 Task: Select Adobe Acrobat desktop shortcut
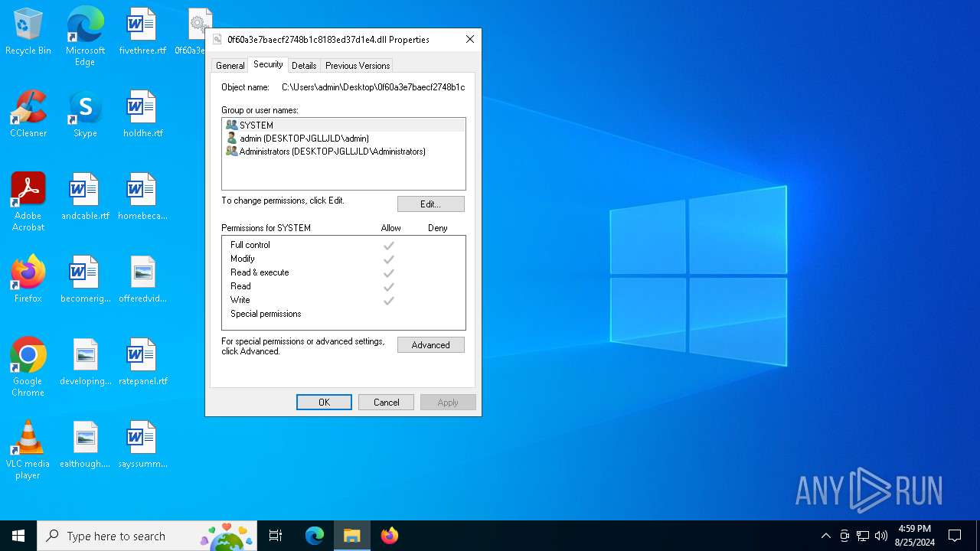click(x=28, y=202)
